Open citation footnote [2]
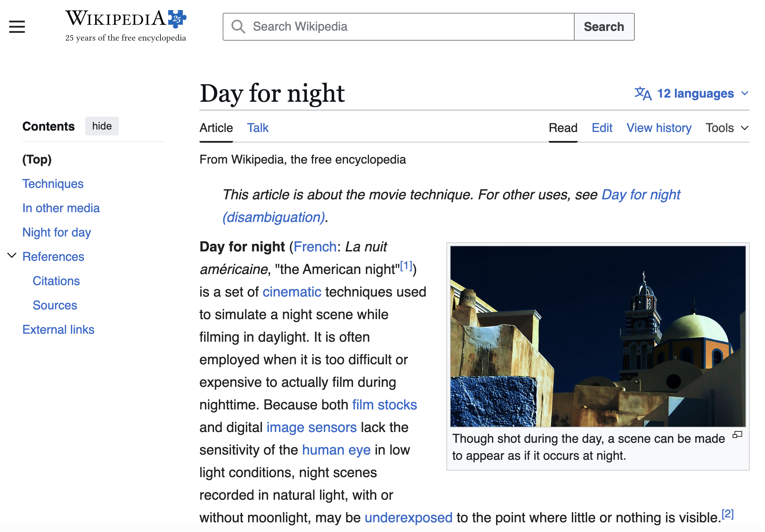The image size is (765, 532). (x=727, y=514)
